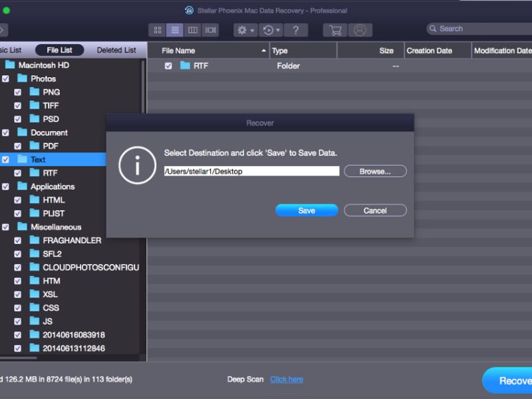The height and width of the screenshot is (399, 532).
Task: Uncheck the SFL2 folder checkbox
Action: click(x=18, y=254)
